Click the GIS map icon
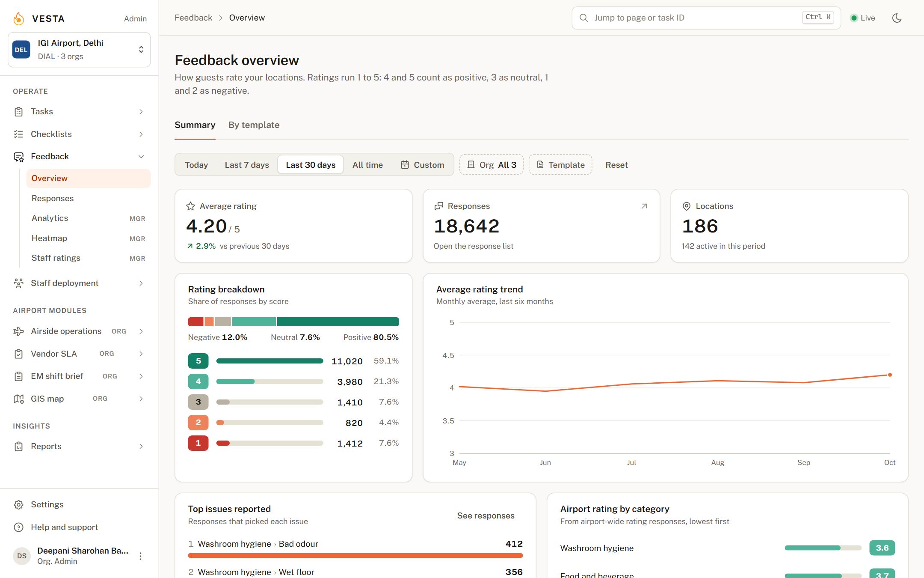The height and width of the screenshot is (578, 924). [x=18, y=399]
